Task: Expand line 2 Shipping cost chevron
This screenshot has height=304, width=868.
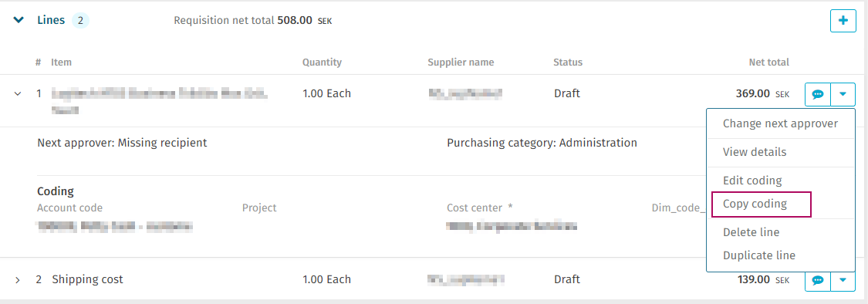Action: (x=18, y=280)
